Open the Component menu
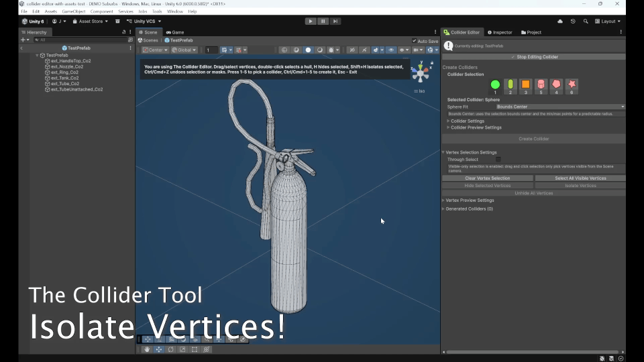This screenshot has width=644, height=362. pyautogui.click(x=101, y=11)
